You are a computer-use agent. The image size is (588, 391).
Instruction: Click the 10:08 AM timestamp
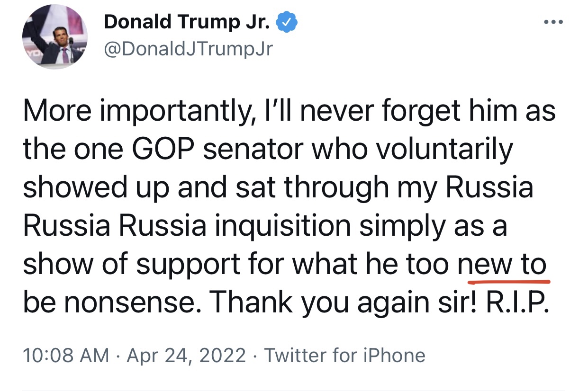[66, 355]
